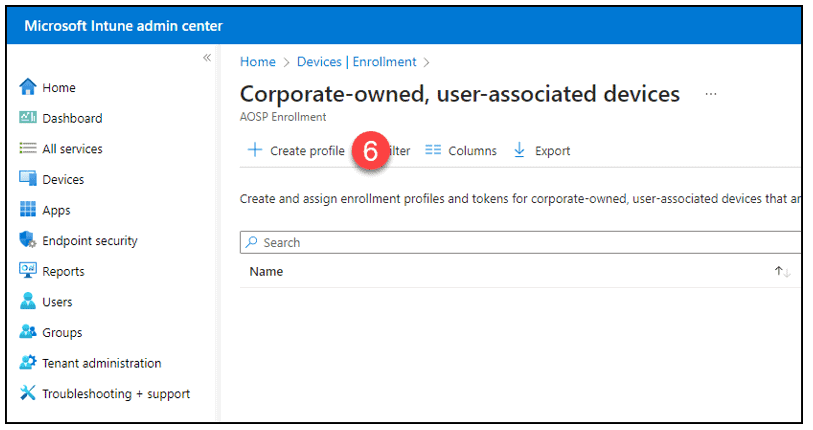Image resolution: width=813 pixels, height=430 pixels.
Task: Open the ellipsis more options menu
Action: click(711, 94)
